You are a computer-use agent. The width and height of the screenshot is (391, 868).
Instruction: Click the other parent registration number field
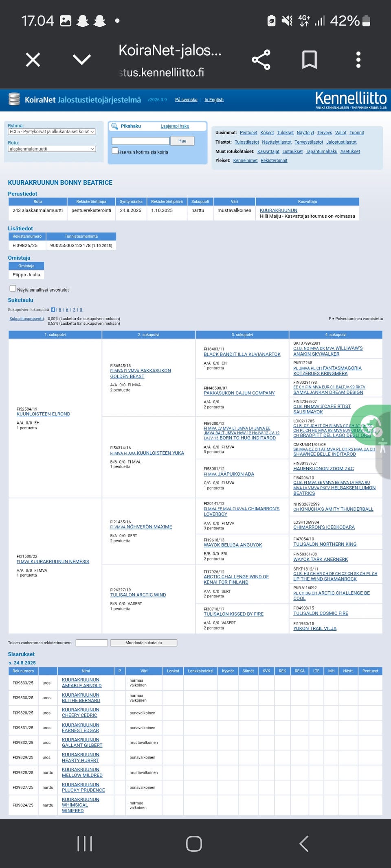point(92,643)
